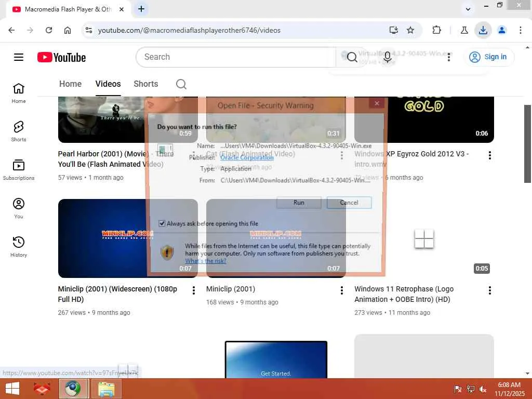Image resolution: width=532 pixels, height=399 pixels.
Task: Toggle the YouTube hamburger guide menu
Action: (x=19, y=57)
